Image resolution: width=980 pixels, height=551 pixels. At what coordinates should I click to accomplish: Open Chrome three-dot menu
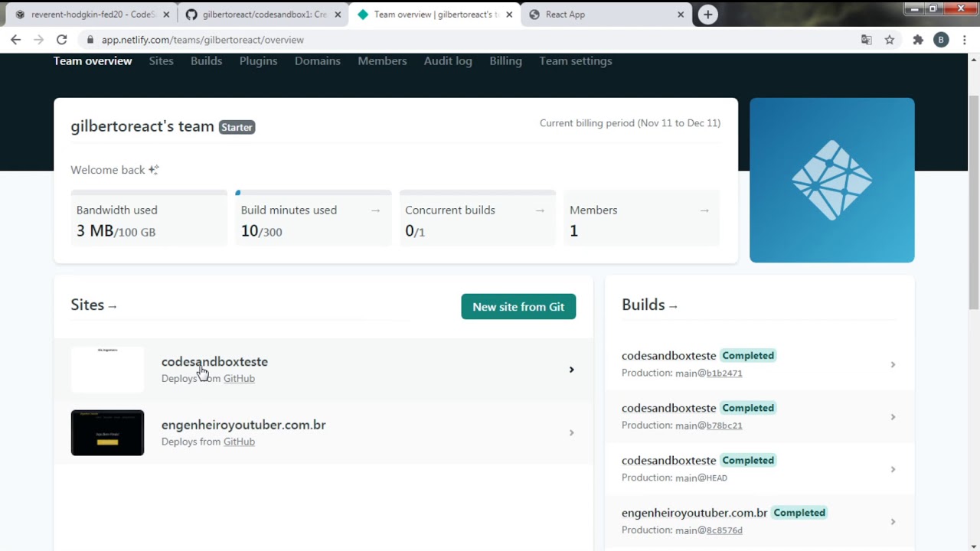(964, 40)
